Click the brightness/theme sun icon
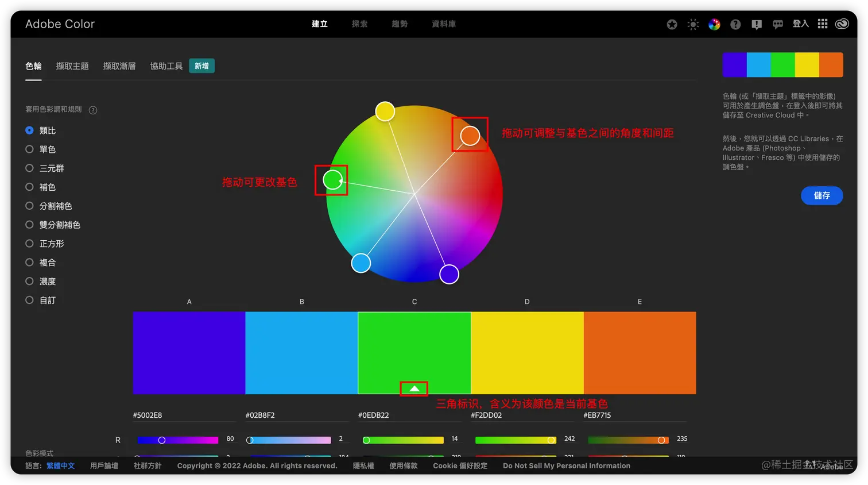 click(x=693, y=24)
